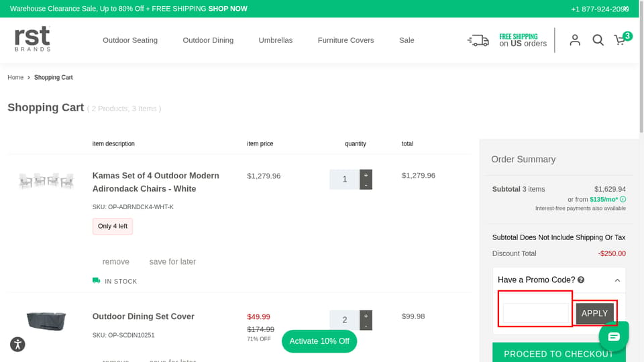Click the Activate 10% Off button

coord(319,341)
